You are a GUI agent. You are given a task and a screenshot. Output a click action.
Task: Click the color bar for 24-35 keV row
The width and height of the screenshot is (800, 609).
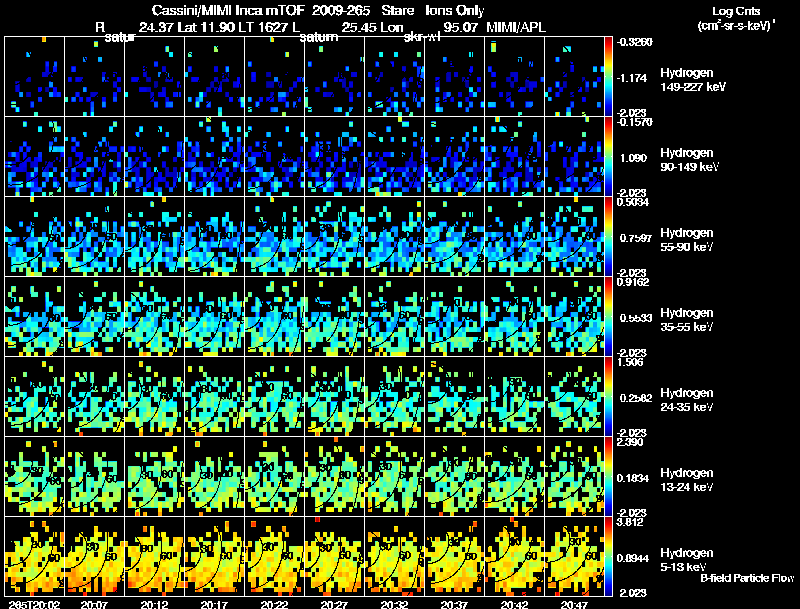pos(608,397)
